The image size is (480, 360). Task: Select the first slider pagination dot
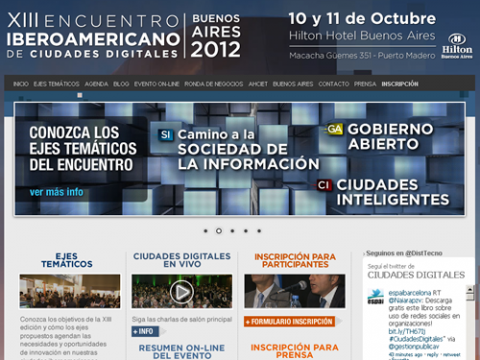tap(206, 231)
